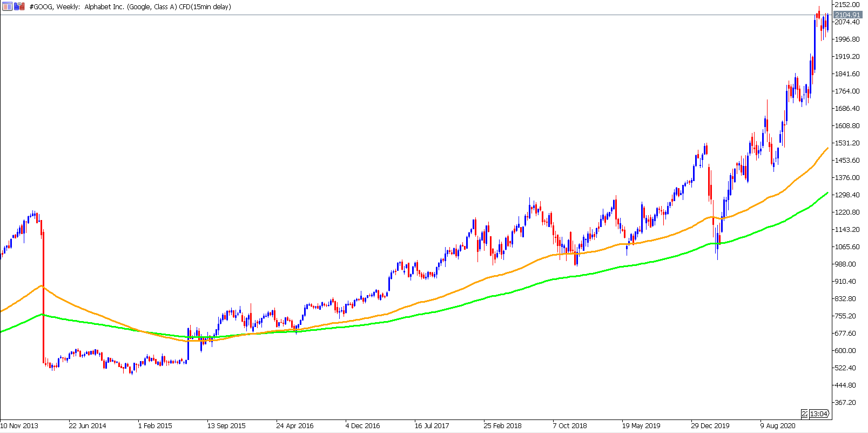Click the 29 Dec 2019 date label
This screenshot has height=433, width=868.
tap(710, 425)
